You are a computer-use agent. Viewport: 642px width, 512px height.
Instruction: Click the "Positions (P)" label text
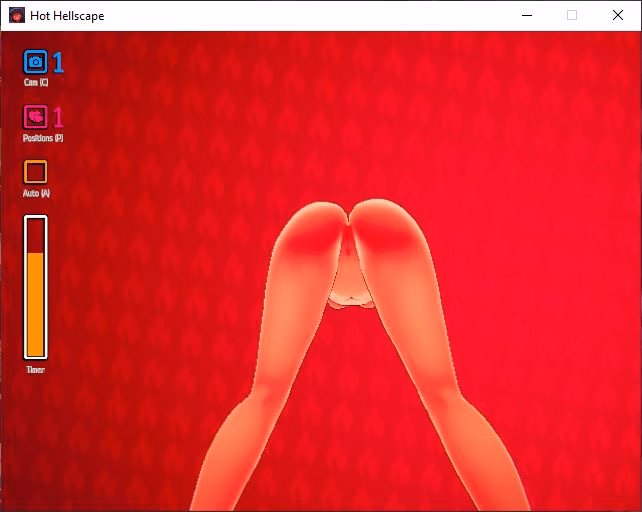42,138
